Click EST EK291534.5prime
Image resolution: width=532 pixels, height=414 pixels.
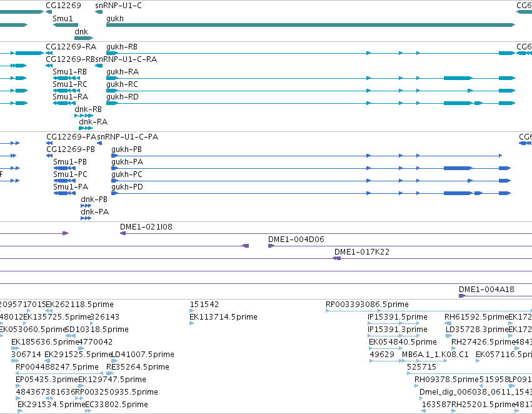pos(20,411)
